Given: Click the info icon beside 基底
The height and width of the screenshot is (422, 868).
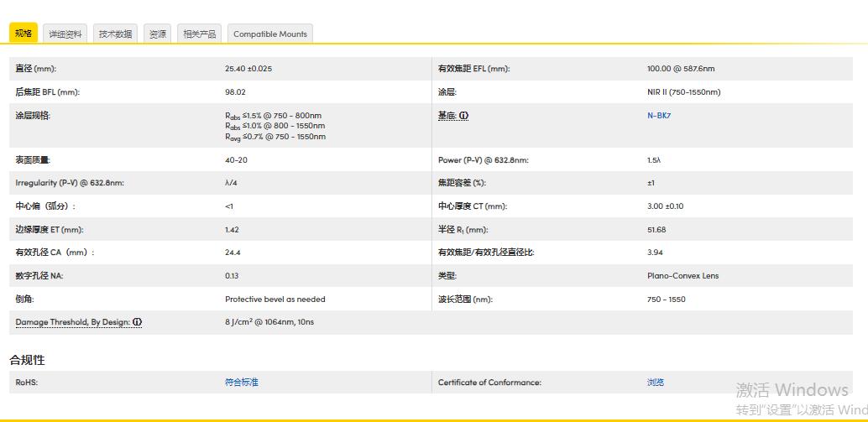Looking at the screenshot, I should tap(464, 116).
